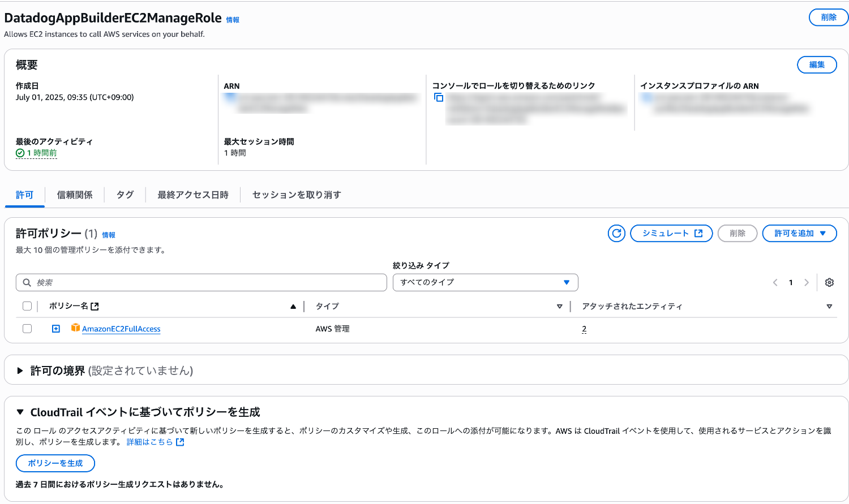Click the external link icon beside ポリシー名
The image size is (849, 504).
click(x=95, y=306)
